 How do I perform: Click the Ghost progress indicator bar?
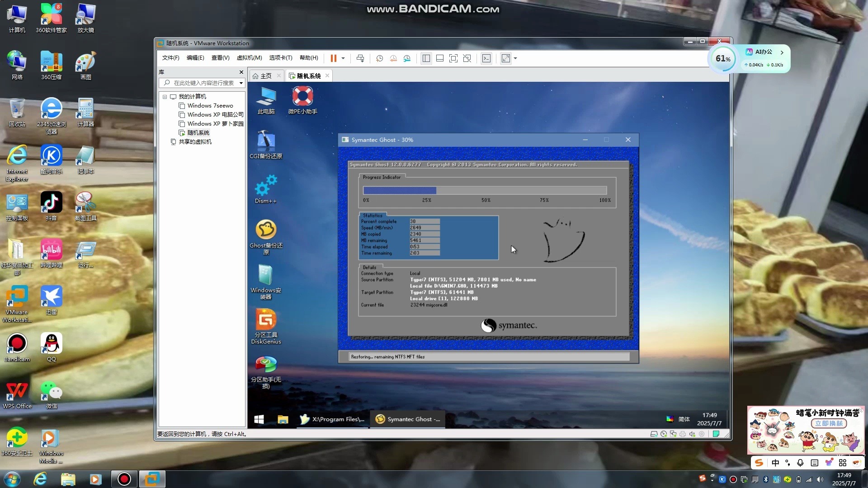pos(485,190)
